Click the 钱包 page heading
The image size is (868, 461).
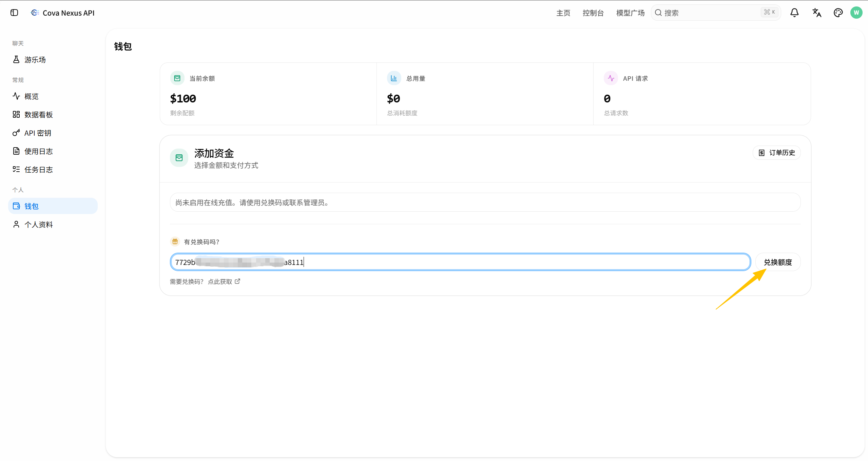click(123, 46)
